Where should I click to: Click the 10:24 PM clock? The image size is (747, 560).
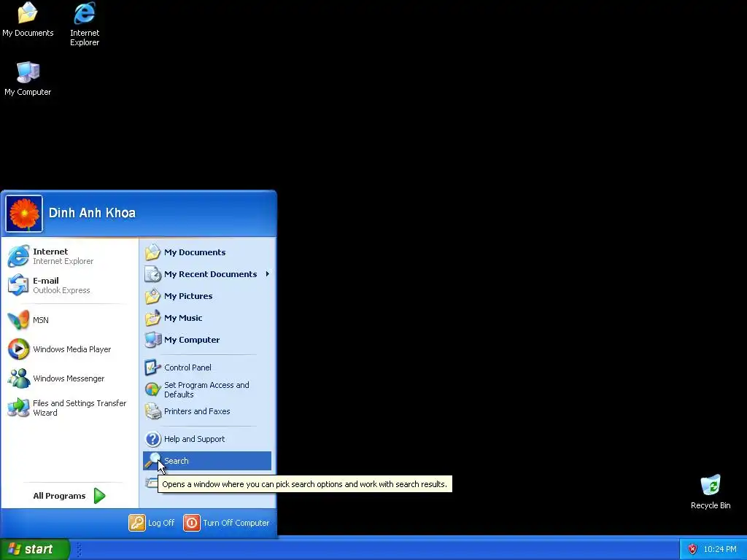click(x=720, y=549)
